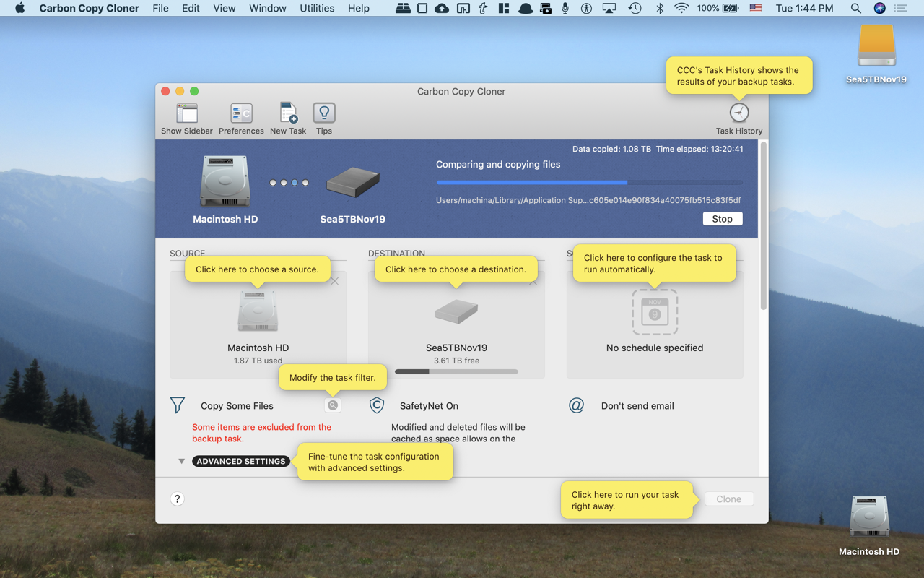Click the battery status icon
The width and height of the screenshot is (924, 578).
731,8
